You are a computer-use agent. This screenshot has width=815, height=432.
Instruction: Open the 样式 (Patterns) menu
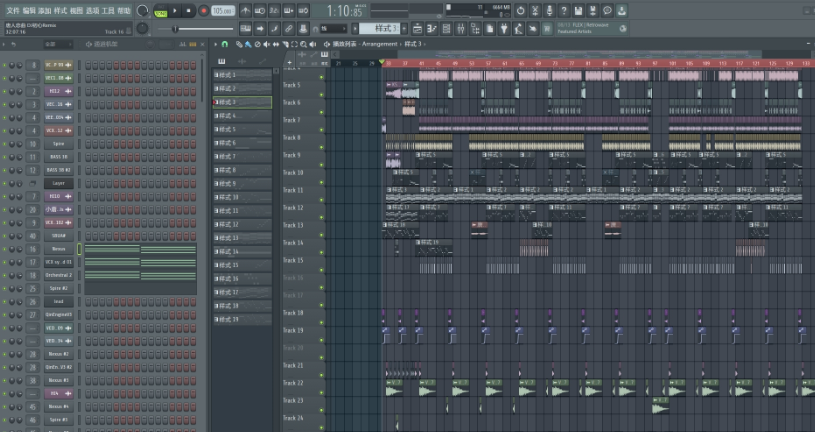click(x=60, y=10)
